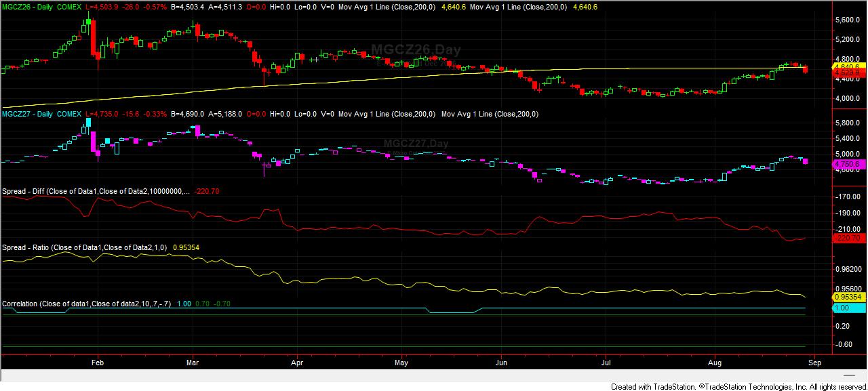The image size is (868, 391).
Task: Click the cyan 1.00 value in Correlation label
Action: [x=184, y=304]
